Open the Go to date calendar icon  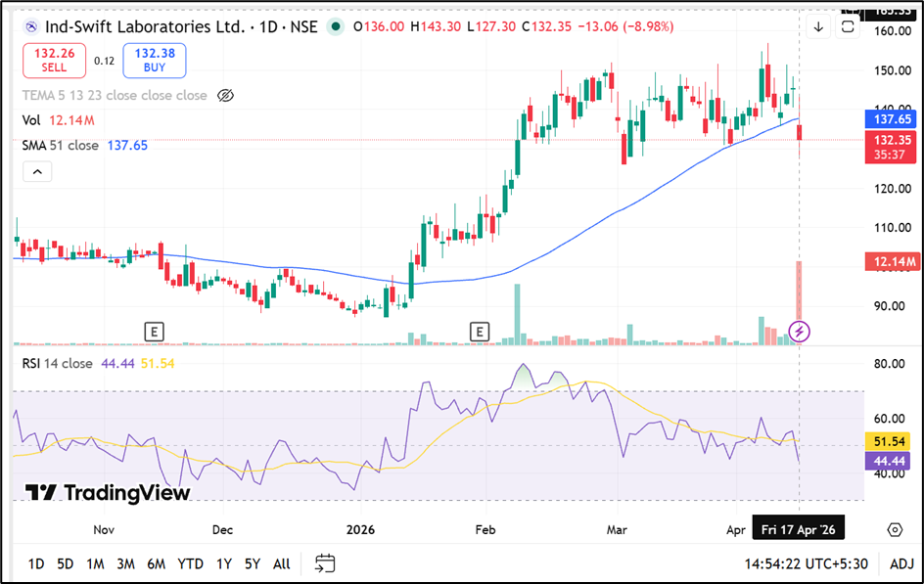325,563
